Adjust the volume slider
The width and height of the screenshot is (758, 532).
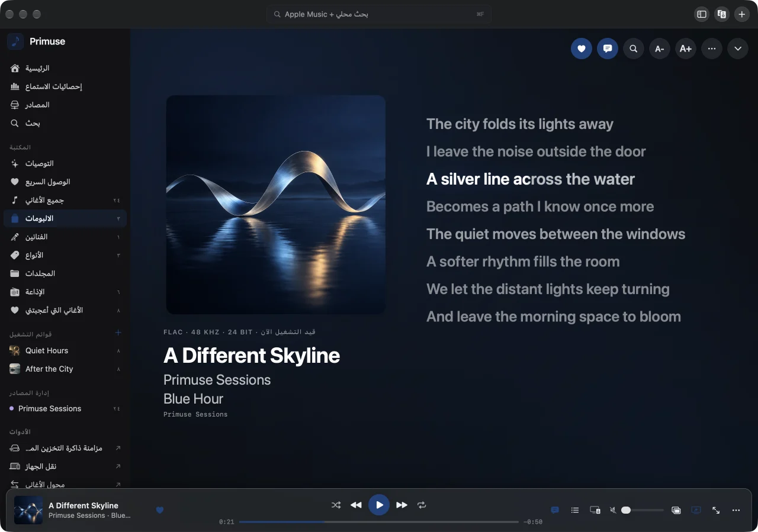(x=643, y=510)
